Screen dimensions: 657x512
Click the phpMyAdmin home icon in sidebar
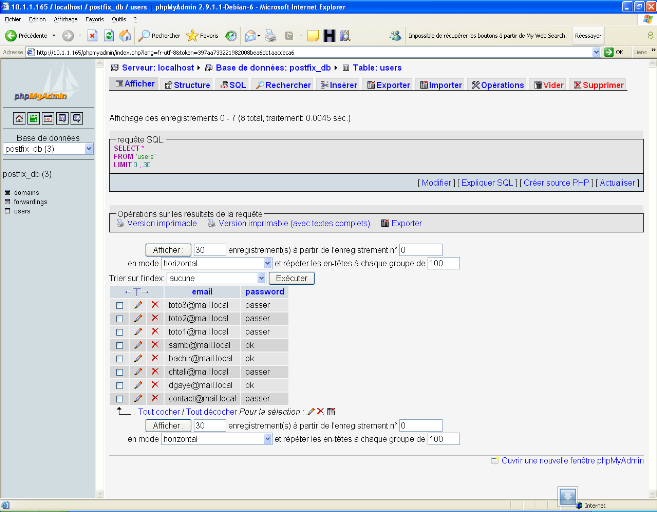coord(19,118)
